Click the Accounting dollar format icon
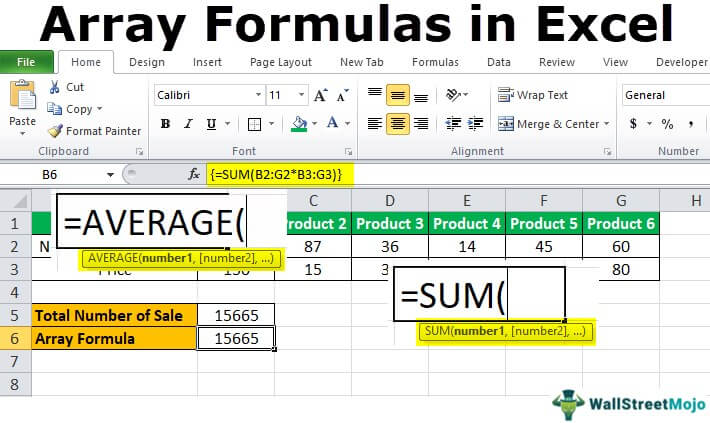This screenshot has width=710, height=423. (633, 125)
